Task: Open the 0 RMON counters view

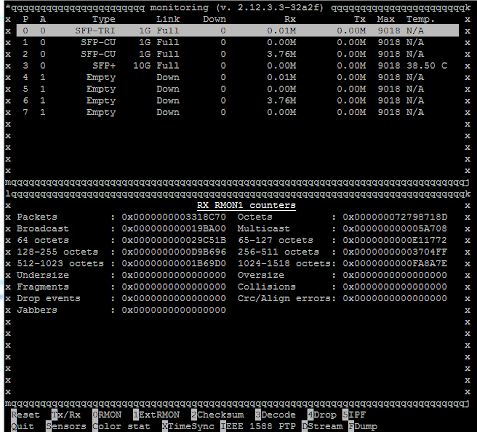Action: point(107,415)
